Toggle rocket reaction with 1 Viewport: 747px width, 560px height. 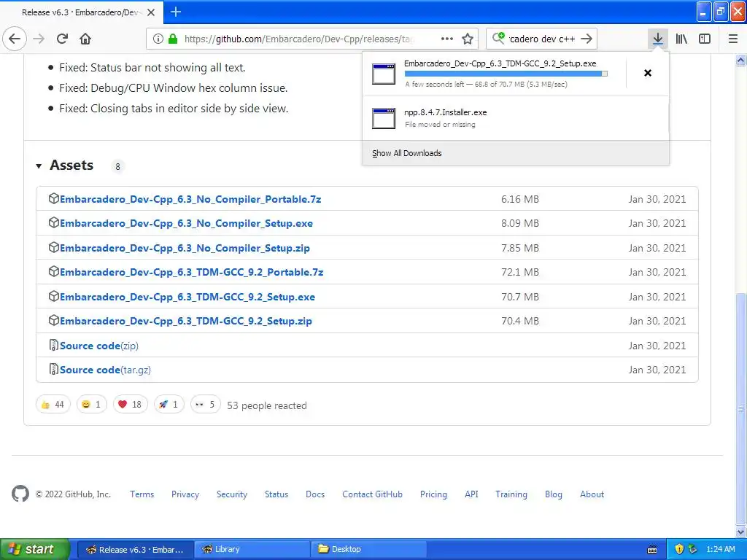(x=169, y=404)
